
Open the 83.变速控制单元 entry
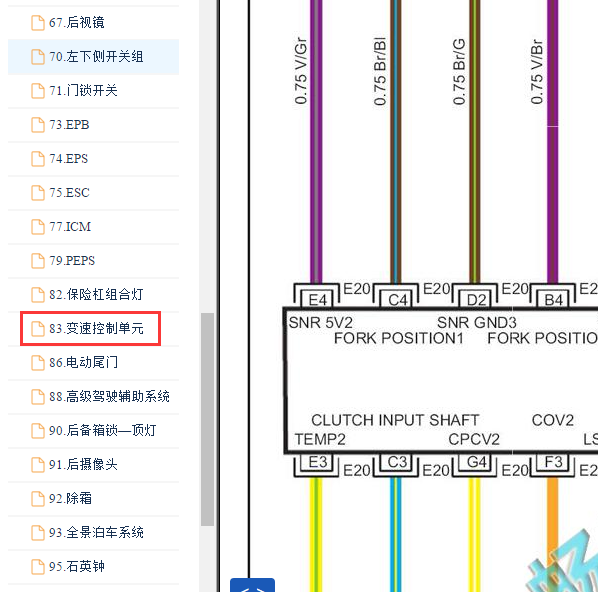(x=93, y=328)
